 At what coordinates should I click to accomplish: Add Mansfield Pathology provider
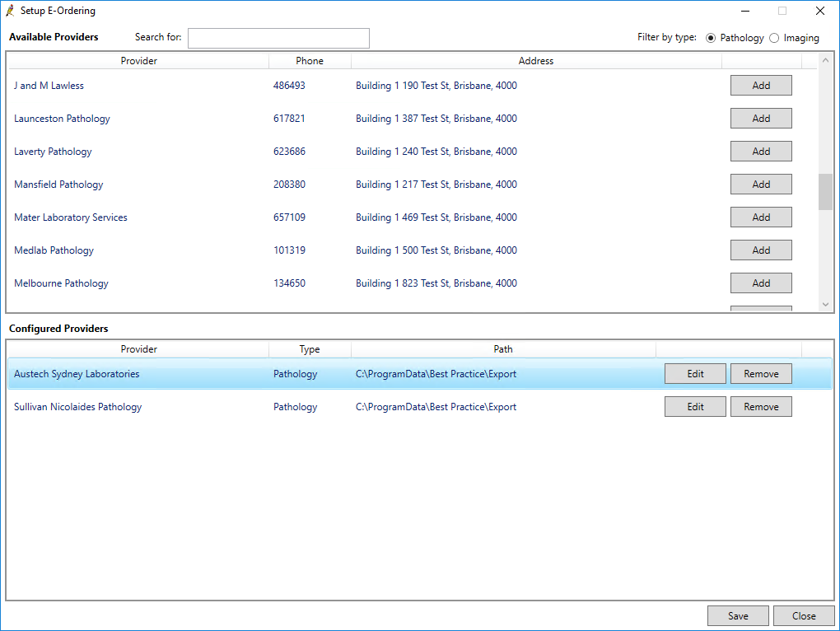pos(761,185)
